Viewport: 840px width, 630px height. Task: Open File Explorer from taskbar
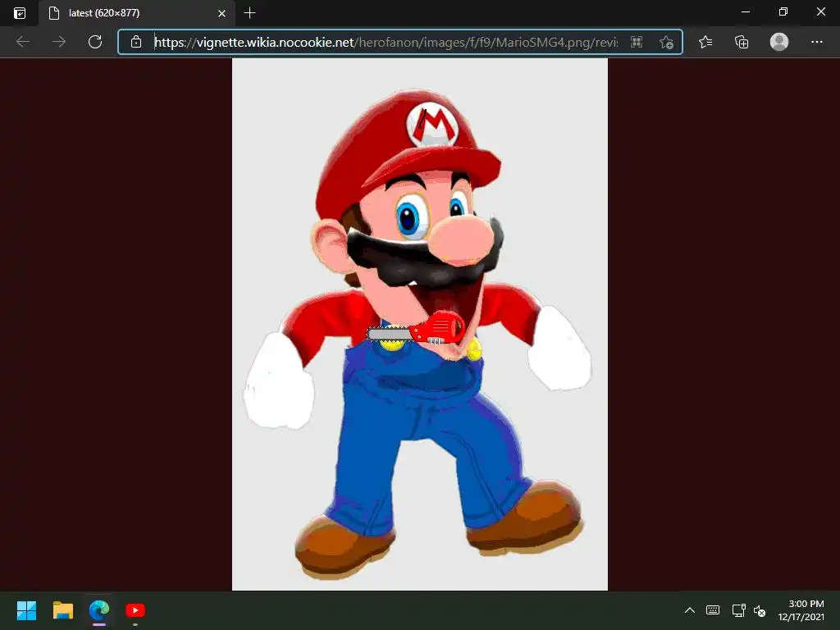62,610
